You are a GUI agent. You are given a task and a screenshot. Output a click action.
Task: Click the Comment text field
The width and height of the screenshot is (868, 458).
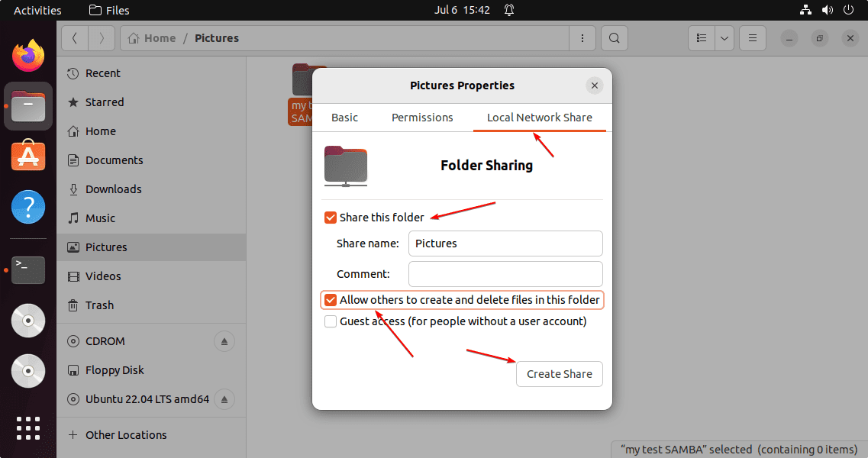click(x=505, y=273)
